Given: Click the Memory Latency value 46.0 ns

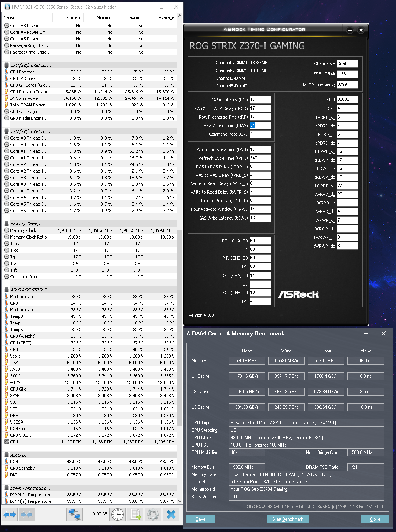Looking at the screenshot, I should point(366,361).
